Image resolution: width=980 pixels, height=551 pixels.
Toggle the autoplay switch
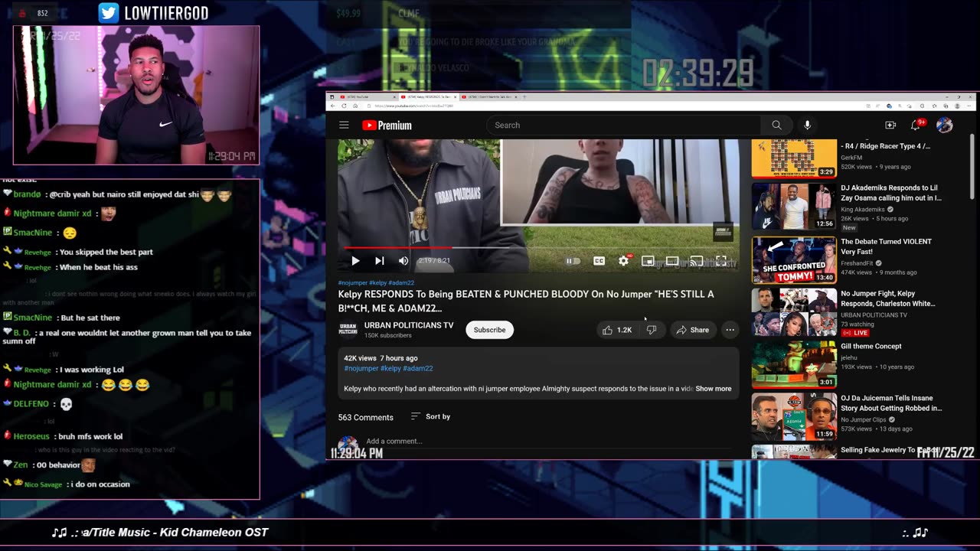pyautogui.click(x=573, y=261)
